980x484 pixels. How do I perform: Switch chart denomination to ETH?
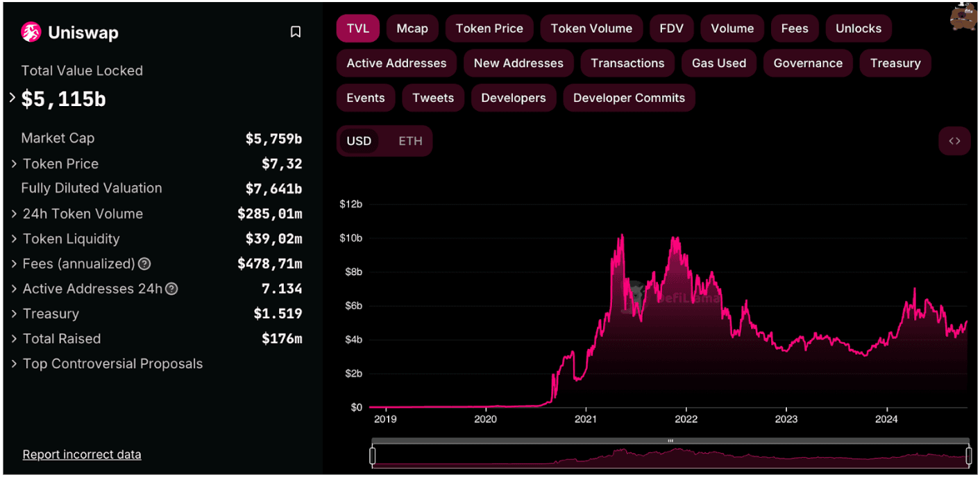click(x=410, y=141)
